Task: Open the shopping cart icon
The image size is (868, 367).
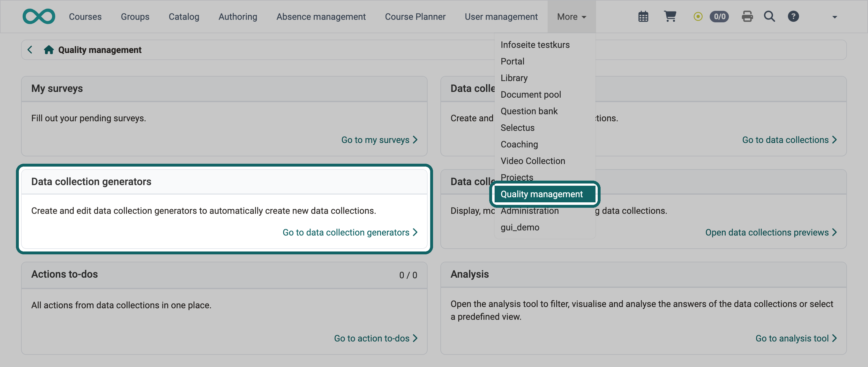Action: [x=670, y=16]
